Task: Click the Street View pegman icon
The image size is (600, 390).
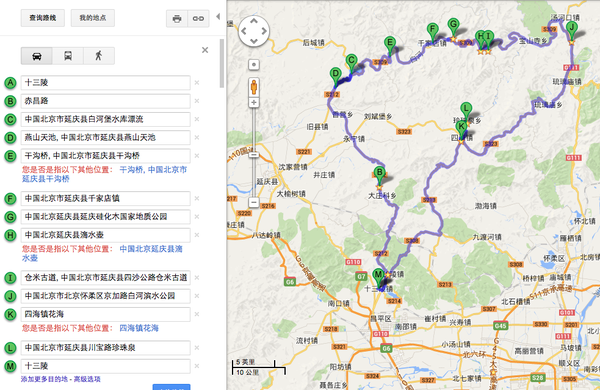Action: tap(254, 87)
